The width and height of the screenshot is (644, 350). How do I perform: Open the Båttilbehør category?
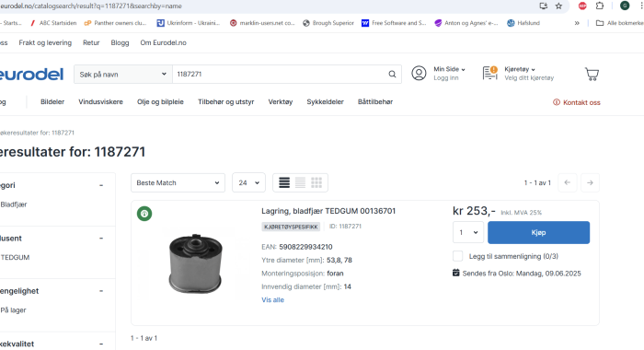[x=375, y=102]
